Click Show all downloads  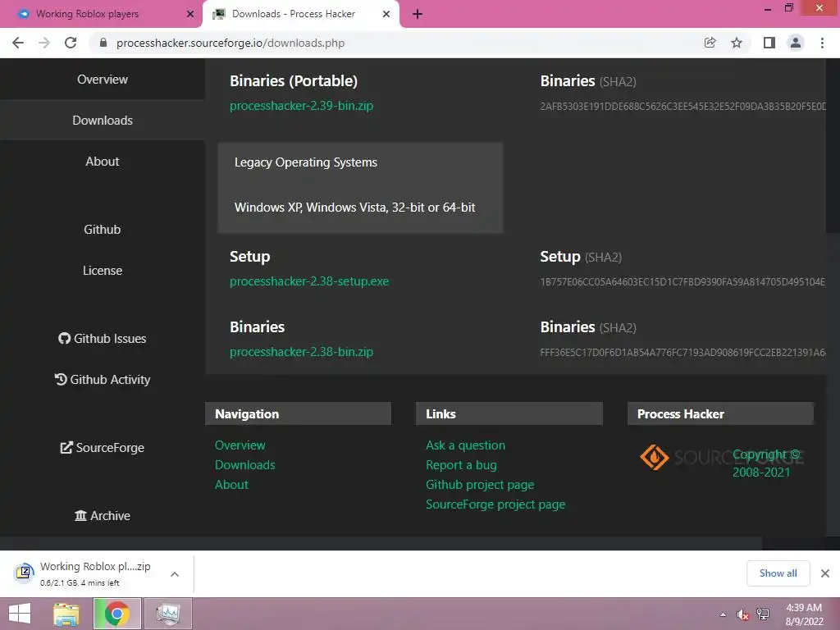click(x=778, y=573)
